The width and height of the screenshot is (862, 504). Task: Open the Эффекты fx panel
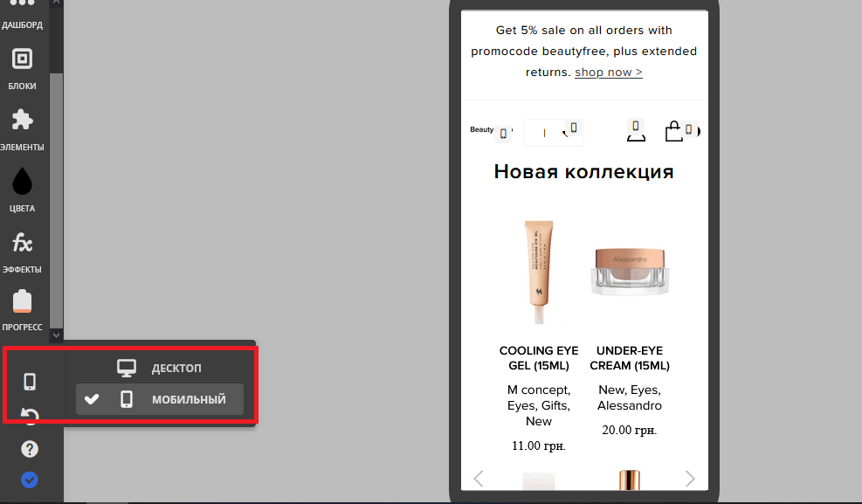pyautogui.click(x=22, y=251)
